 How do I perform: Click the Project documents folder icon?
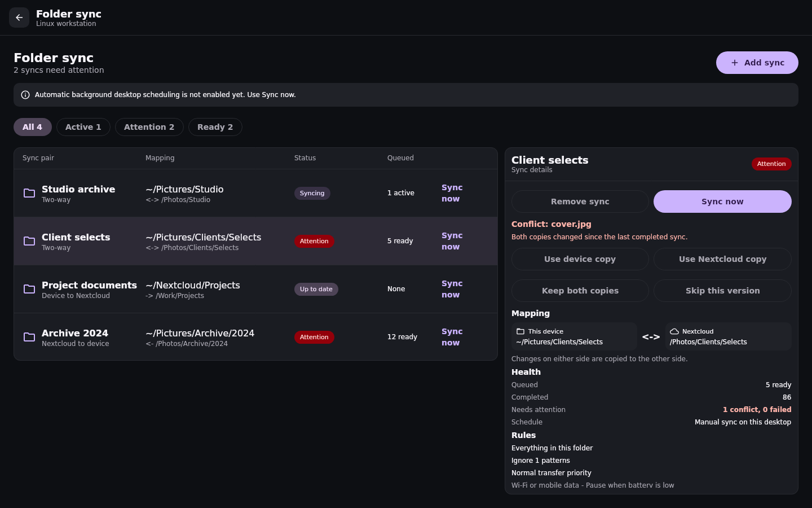pos(29,289)
